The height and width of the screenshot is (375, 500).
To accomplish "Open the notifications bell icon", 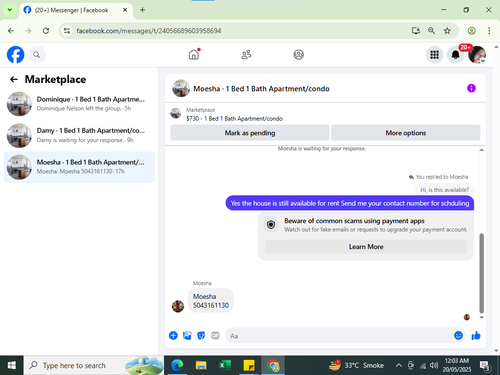I will (456, 55).
